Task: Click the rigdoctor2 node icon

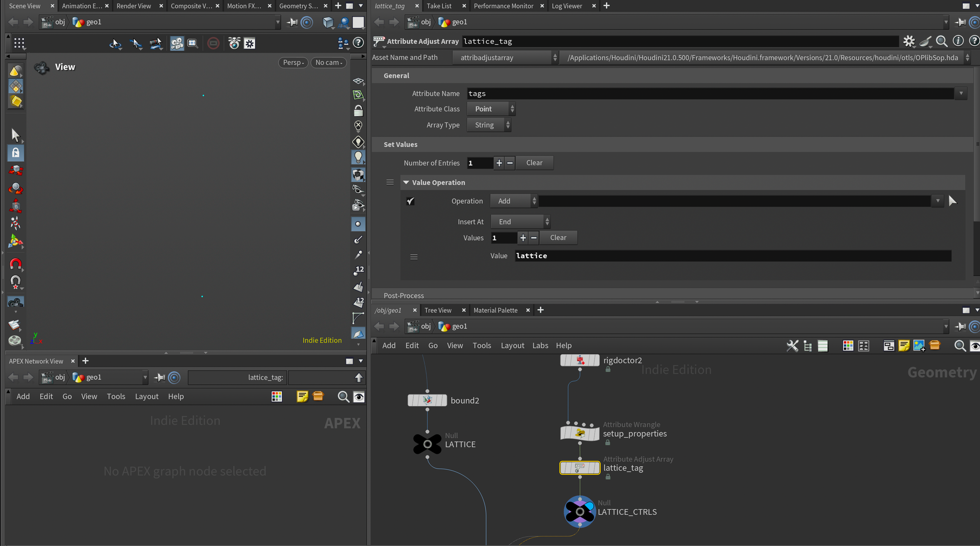Action: pos(580,360)
